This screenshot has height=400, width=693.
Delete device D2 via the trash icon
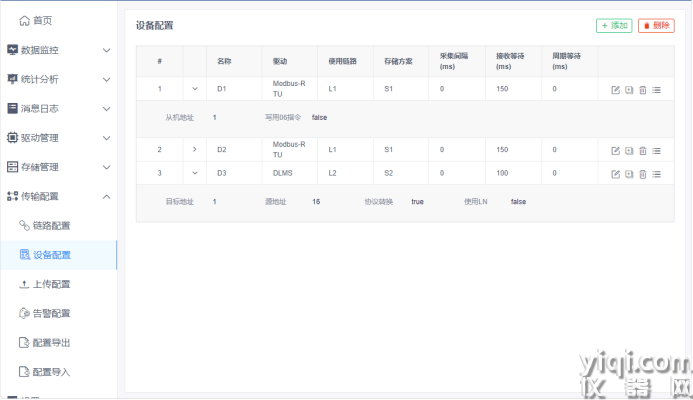643,151
